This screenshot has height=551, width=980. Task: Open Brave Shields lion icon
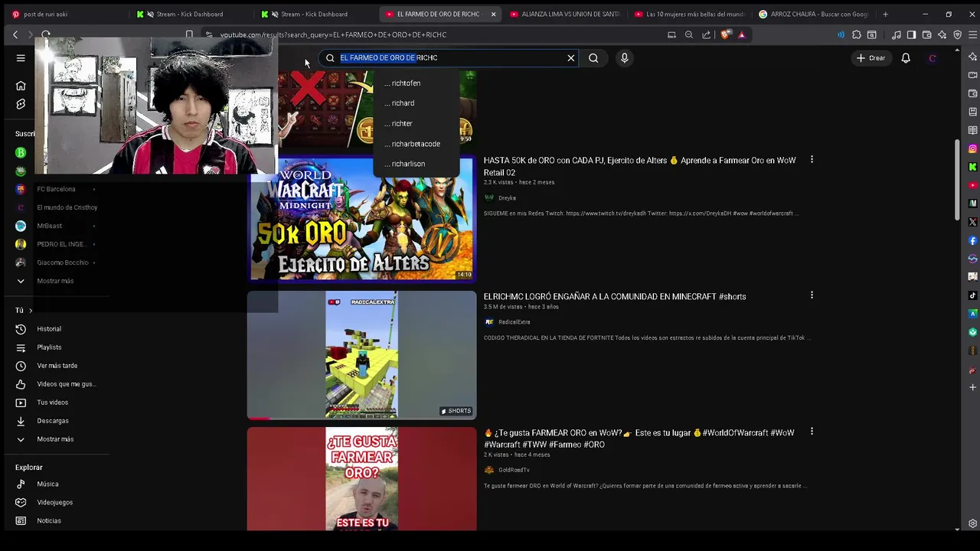click(725, 34)
